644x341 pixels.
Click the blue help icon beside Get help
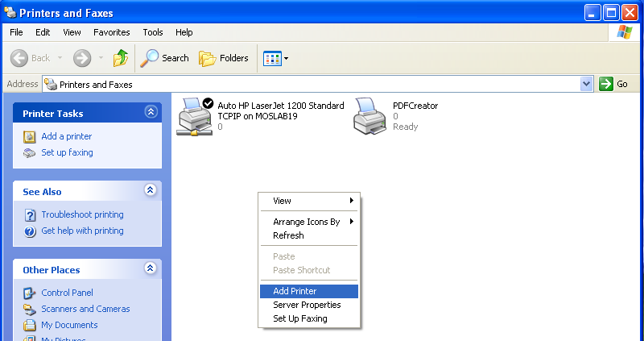click(30, 231)
